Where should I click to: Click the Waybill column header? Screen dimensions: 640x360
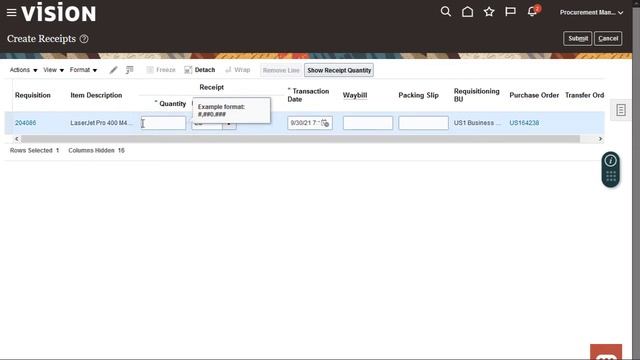coord(355,95)
